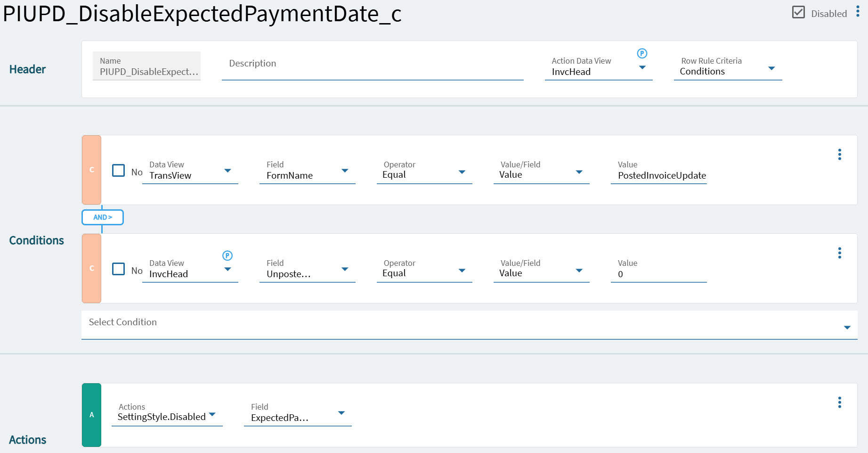The height and width of the screenshot is (453, 868).
Task: Click the Description input field
Action: (x=373, y=66)
